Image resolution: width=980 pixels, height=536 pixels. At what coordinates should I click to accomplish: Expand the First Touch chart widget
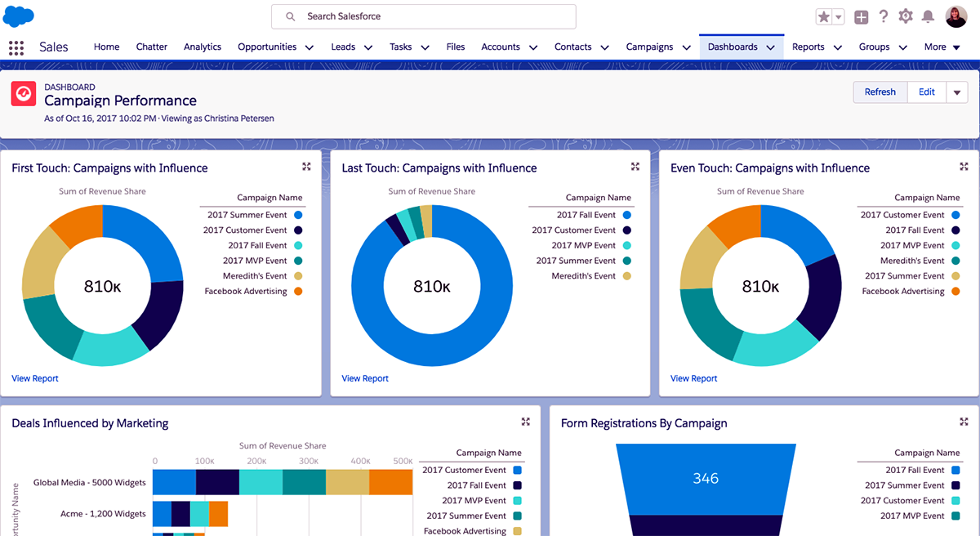click(306, 167)
